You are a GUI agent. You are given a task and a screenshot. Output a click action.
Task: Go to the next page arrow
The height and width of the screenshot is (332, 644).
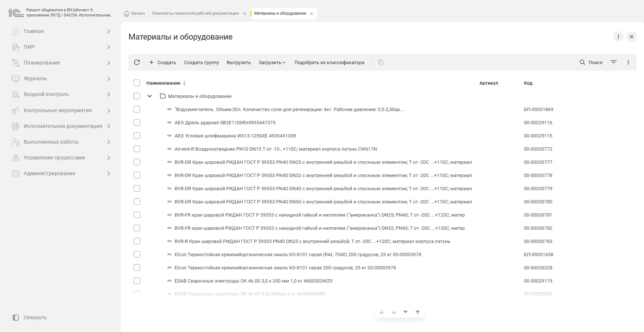coord(405,312)
